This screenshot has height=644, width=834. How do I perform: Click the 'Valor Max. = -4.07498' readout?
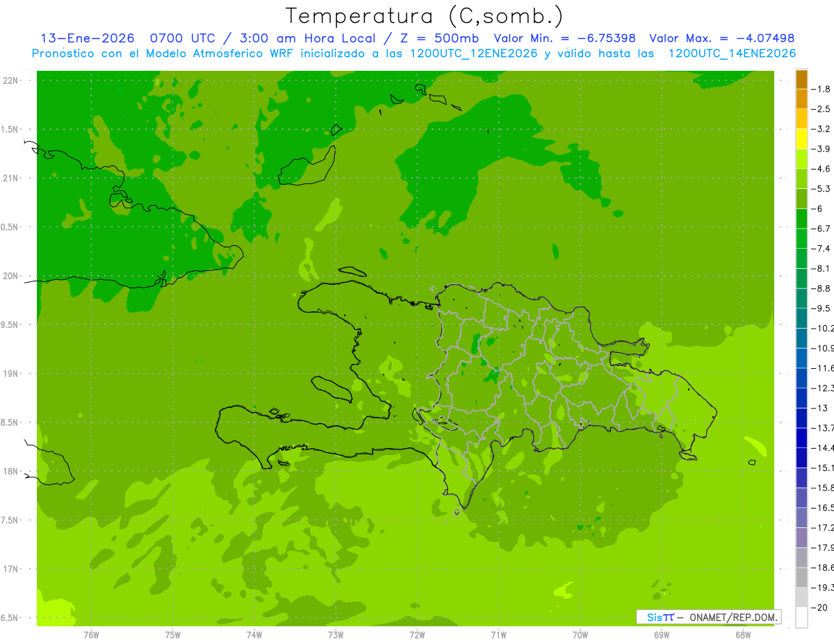pos(721,38)
